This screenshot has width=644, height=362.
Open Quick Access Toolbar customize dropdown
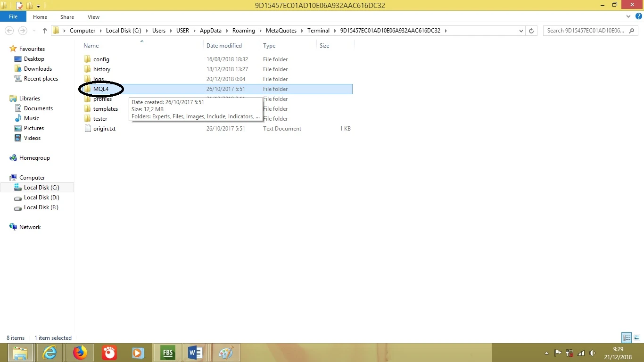coord(39,6)
